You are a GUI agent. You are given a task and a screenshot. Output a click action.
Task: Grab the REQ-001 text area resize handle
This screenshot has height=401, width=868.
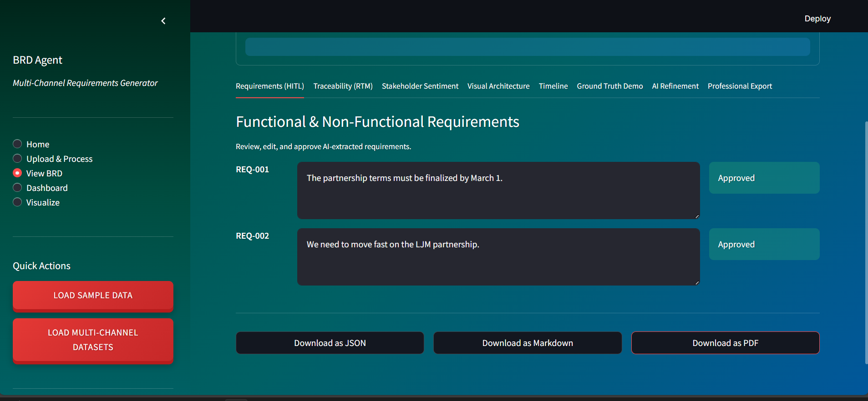click(697, 216)
